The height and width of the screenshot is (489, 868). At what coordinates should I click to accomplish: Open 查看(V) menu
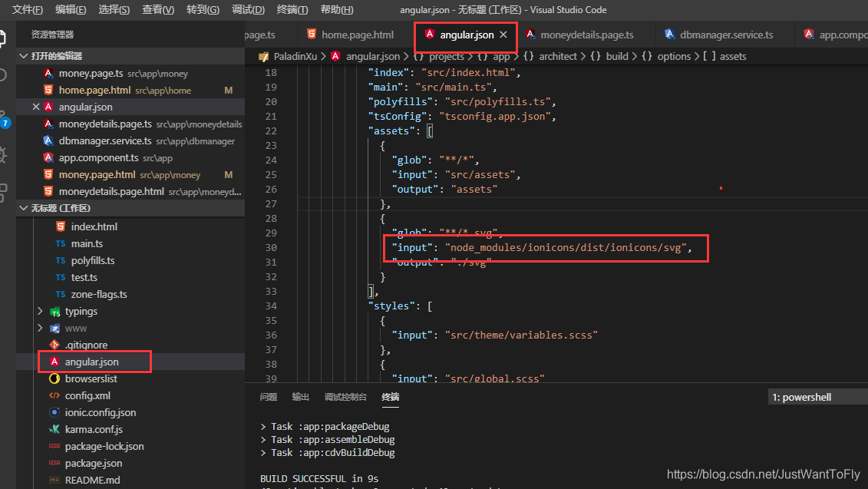[x=158, y=10]
